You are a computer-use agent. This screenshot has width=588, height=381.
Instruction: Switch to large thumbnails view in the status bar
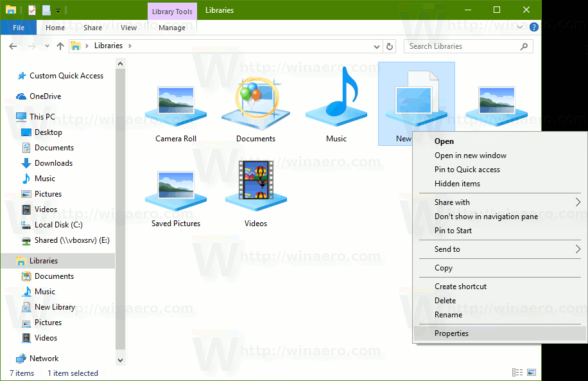(x=532, y=372)
